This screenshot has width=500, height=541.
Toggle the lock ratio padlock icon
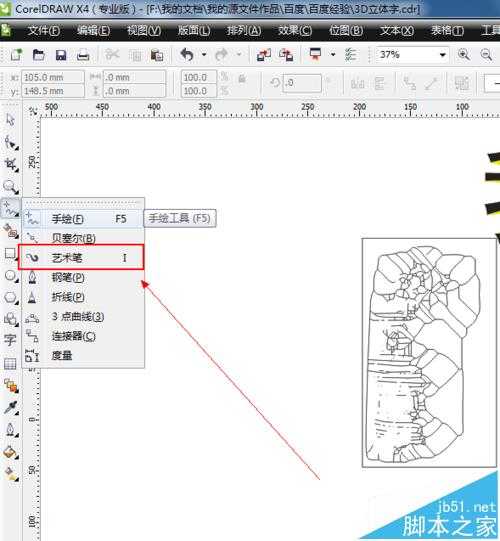[242, 79]
